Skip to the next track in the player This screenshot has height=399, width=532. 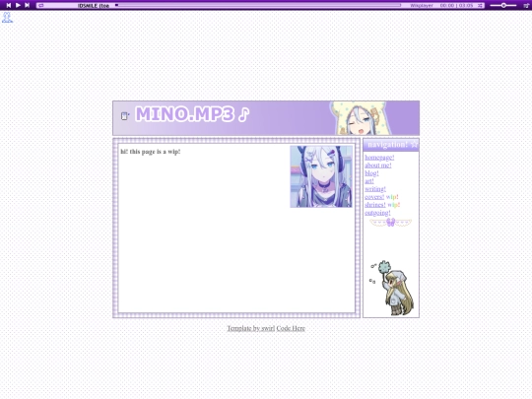(28, 5)
